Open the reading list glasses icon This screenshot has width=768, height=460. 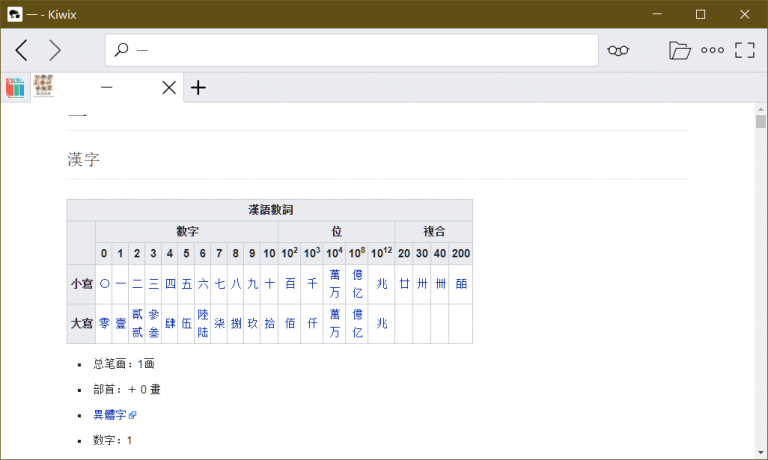[x=618, y=50]
